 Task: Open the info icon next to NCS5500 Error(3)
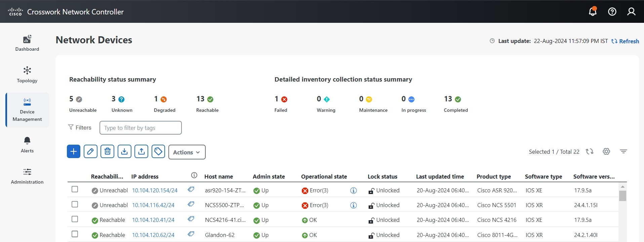pyautogui.click(x=354, y=205)
